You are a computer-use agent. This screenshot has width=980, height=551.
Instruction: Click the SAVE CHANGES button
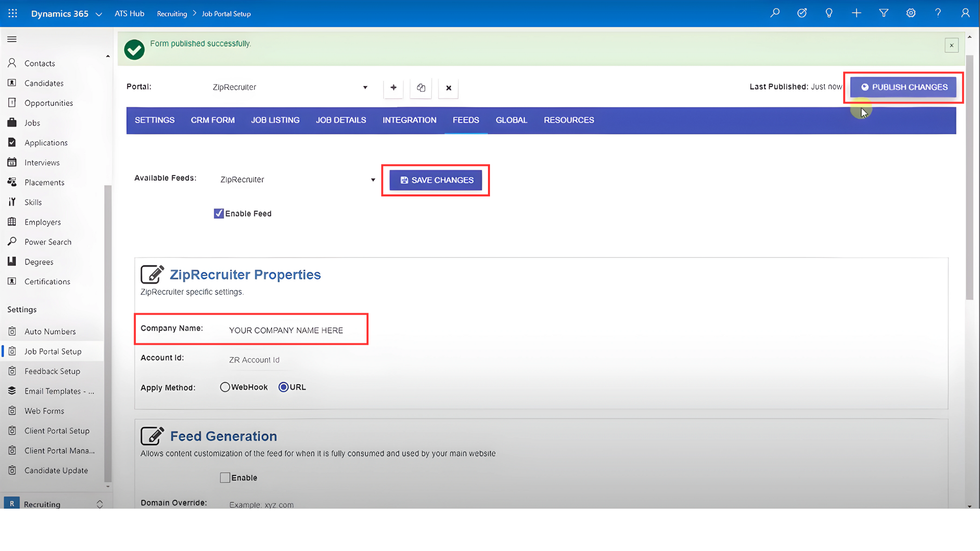coord(436,180)
